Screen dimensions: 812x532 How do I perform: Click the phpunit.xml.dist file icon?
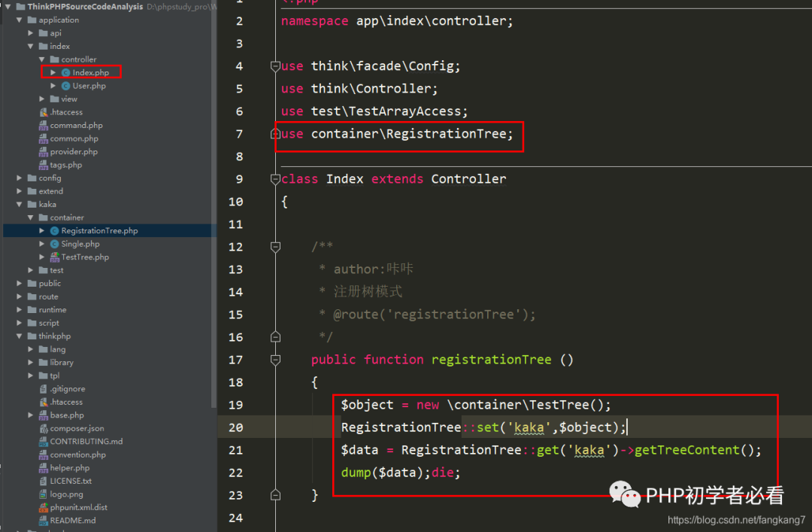(44, 507)
